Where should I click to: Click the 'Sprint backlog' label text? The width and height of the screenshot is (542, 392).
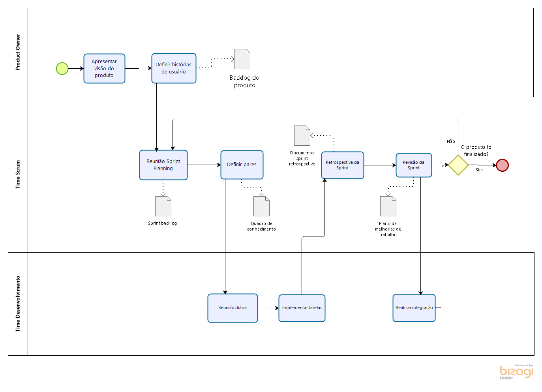coord(162,223)
